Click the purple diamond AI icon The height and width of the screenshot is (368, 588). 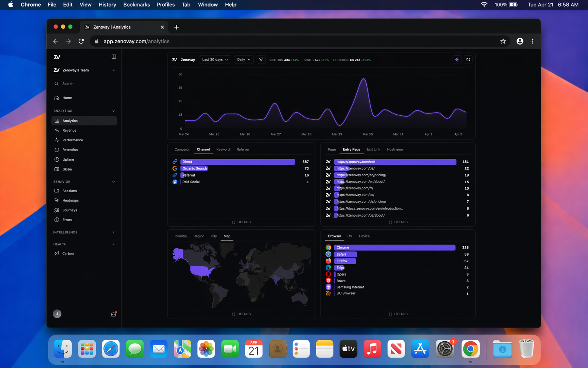tap(457, 60)
